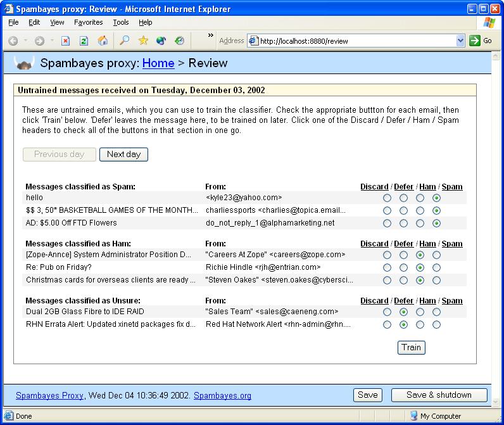
Task: Click inside the Address URL field
Action: click(x=355, y=41)
